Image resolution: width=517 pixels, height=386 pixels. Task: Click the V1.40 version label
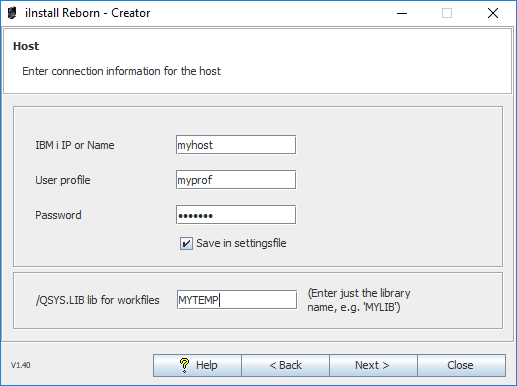pos(21,365)
